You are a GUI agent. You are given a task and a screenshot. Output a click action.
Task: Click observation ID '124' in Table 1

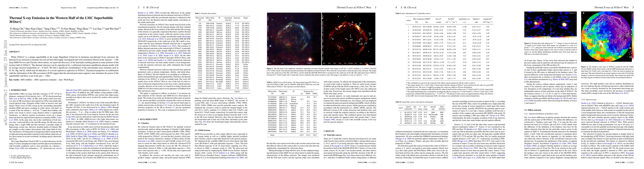click(200, 24)
